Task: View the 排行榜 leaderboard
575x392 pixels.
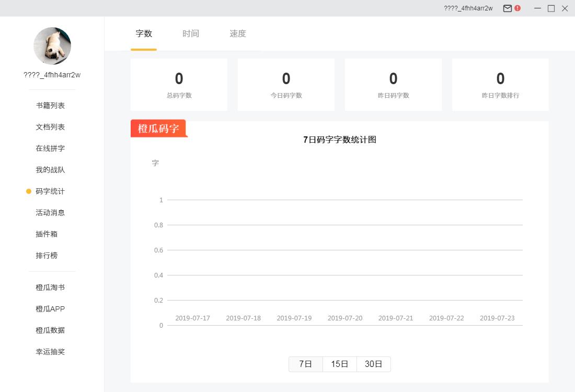Action: [47, 256]
